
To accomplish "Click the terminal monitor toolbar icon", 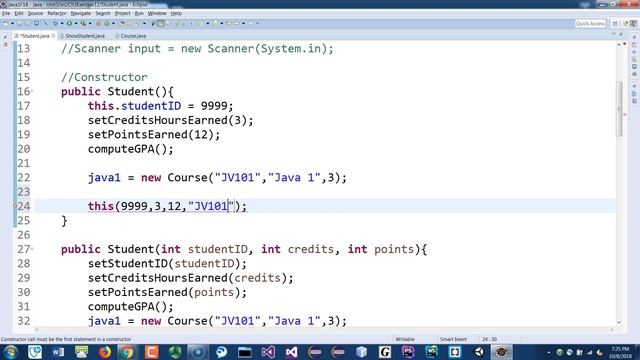I will click(36, 23).
